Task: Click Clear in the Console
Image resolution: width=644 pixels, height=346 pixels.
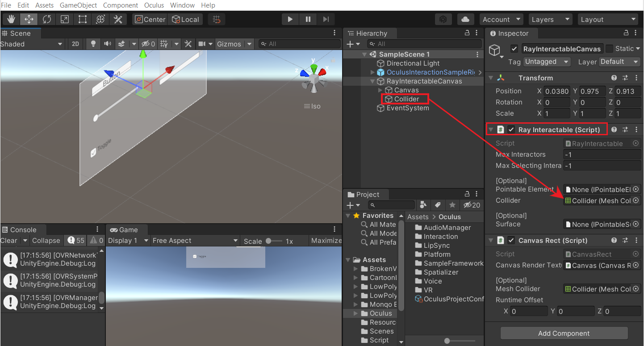Action: pos(9,240)
